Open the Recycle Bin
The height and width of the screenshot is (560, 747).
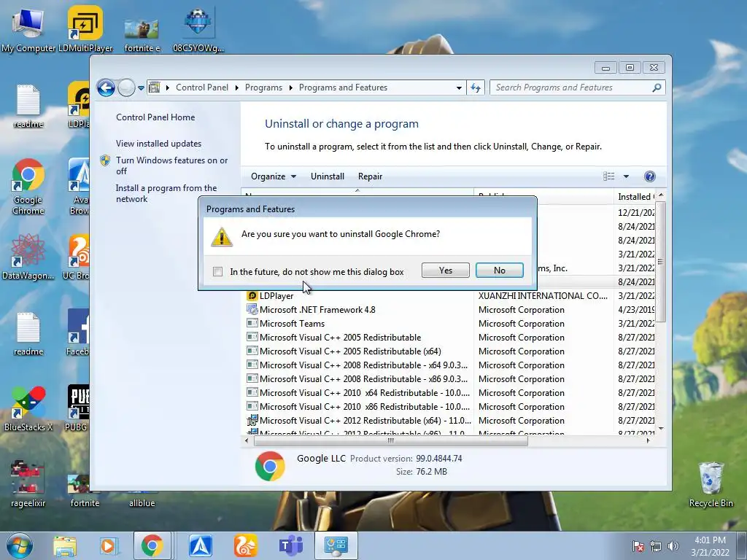click(x=711, y=484)
